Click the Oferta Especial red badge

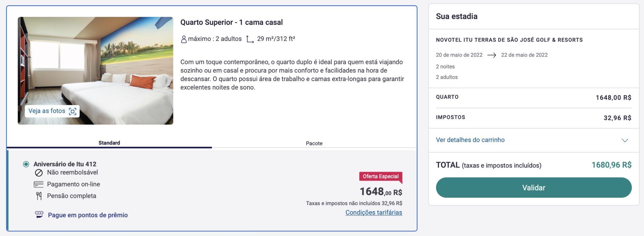click(x=381, y=176)
